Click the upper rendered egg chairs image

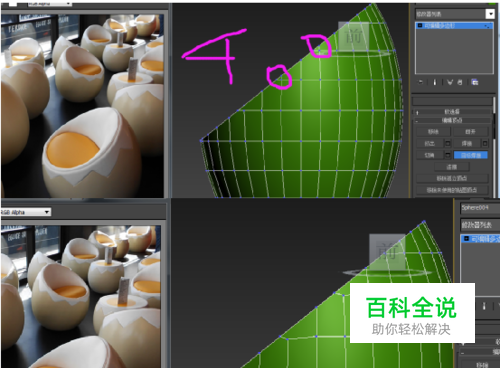[82, 106]
